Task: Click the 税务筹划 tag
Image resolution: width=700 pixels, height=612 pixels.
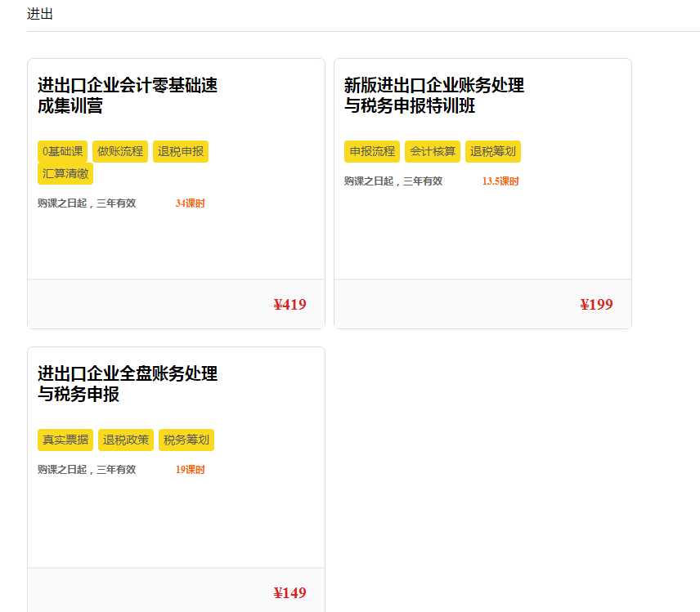Action: click(186, 440)
